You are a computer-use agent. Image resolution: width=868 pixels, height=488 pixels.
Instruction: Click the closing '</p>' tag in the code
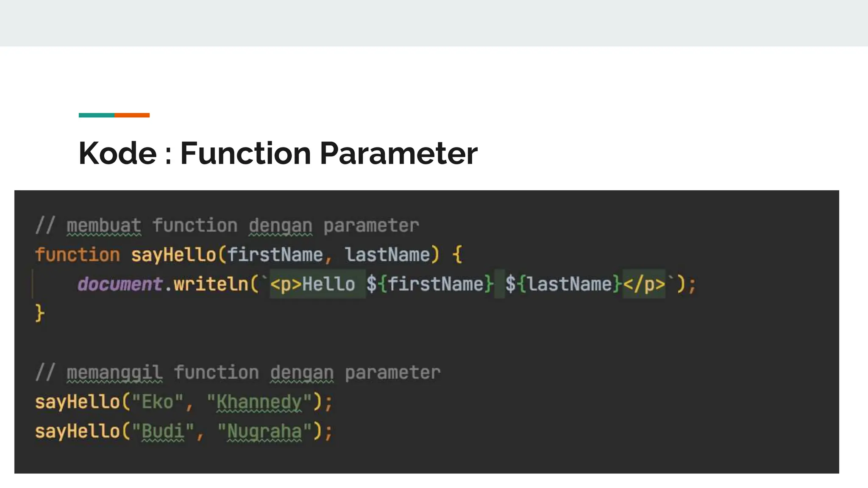click(x=644, y=284)
